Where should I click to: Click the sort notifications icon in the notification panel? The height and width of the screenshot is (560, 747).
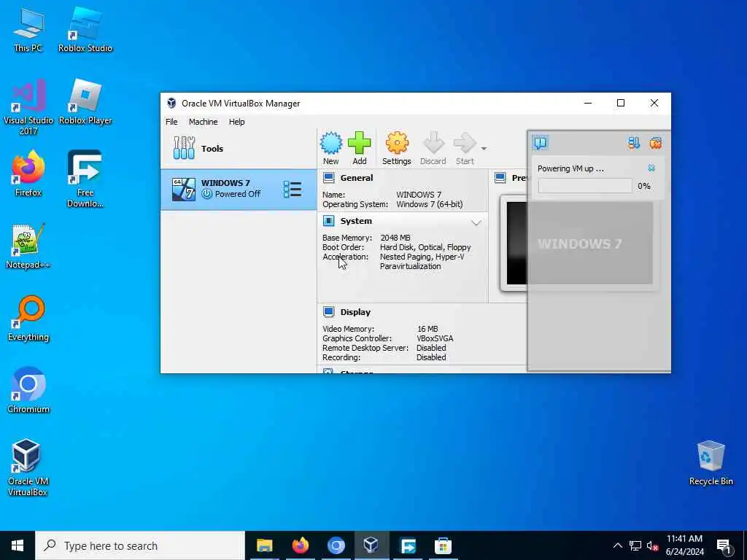pyautogui.click(x=634, y=143)
